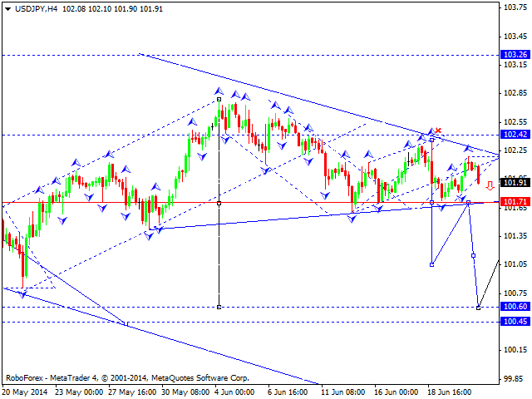Click the 100.75 price axis label
This screenshot has width=532, height=399.
[x=515, y=293]
